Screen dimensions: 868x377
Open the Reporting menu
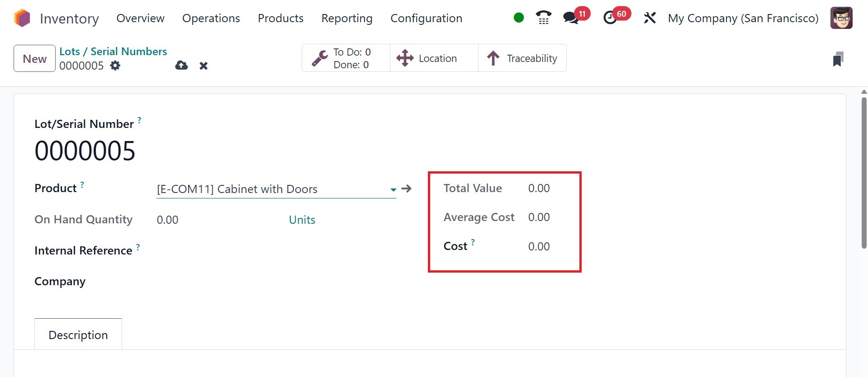[346, 19]
